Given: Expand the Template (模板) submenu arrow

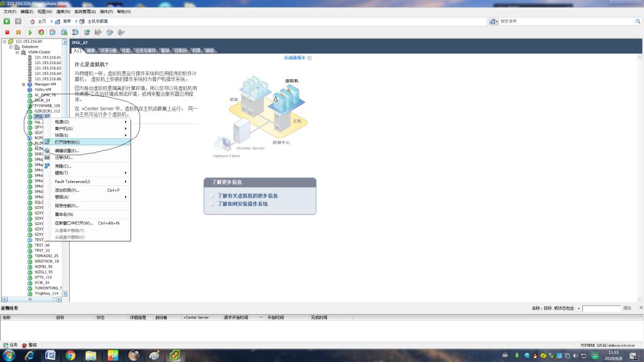Looking at the screenshot, I should 126,173.
